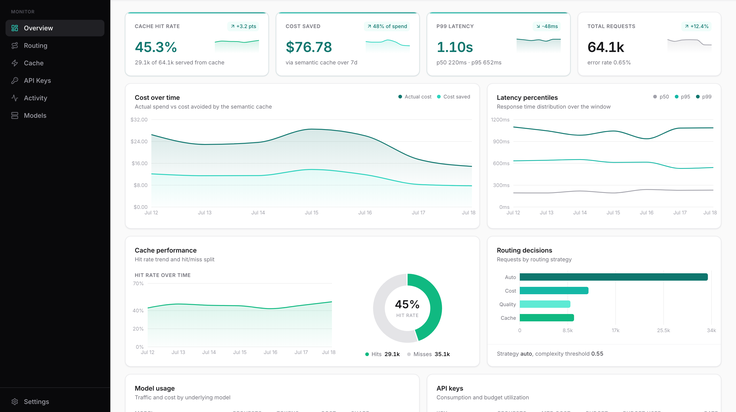Click the Cache Hit Rate 45.3% card
Image resolution: width=736 pixels, height=412 pixels.
(197, 44)
